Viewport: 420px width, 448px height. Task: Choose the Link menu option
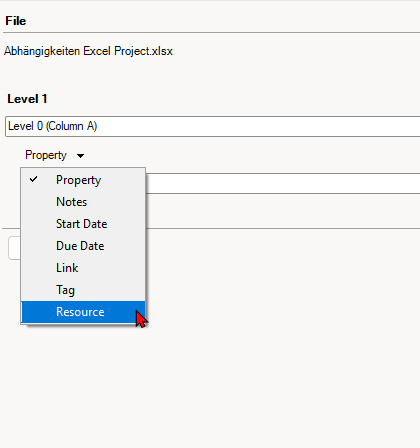[x=83, y=268]
